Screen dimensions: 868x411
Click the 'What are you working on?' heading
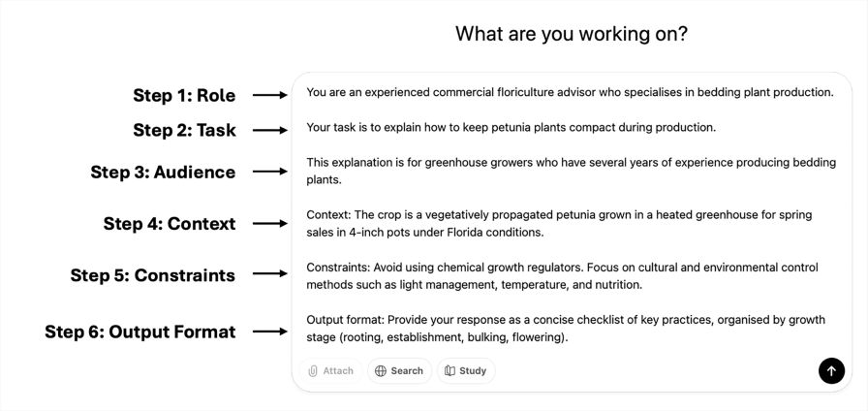tap(572, 34)
